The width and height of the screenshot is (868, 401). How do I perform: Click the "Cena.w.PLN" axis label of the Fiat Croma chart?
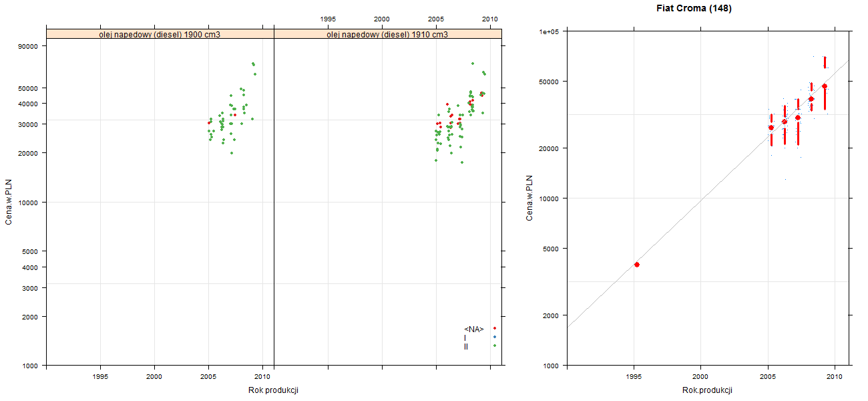[x=529, y=198]
